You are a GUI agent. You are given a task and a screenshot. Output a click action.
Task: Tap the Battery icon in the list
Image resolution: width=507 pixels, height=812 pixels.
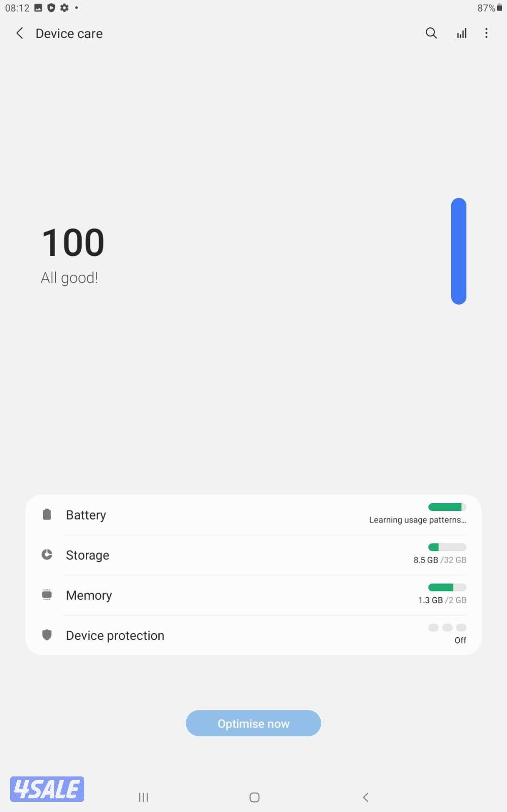[47, 514]
